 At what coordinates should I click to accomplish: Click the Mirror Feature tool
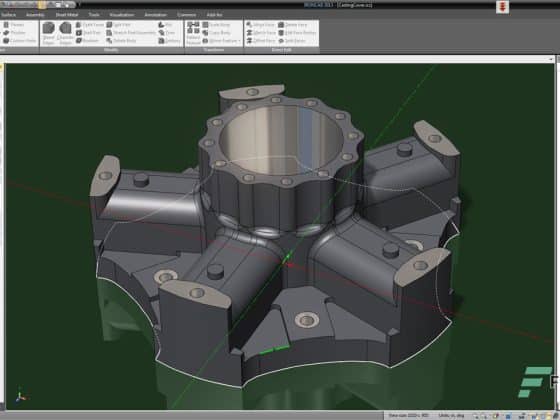[220, 41]
